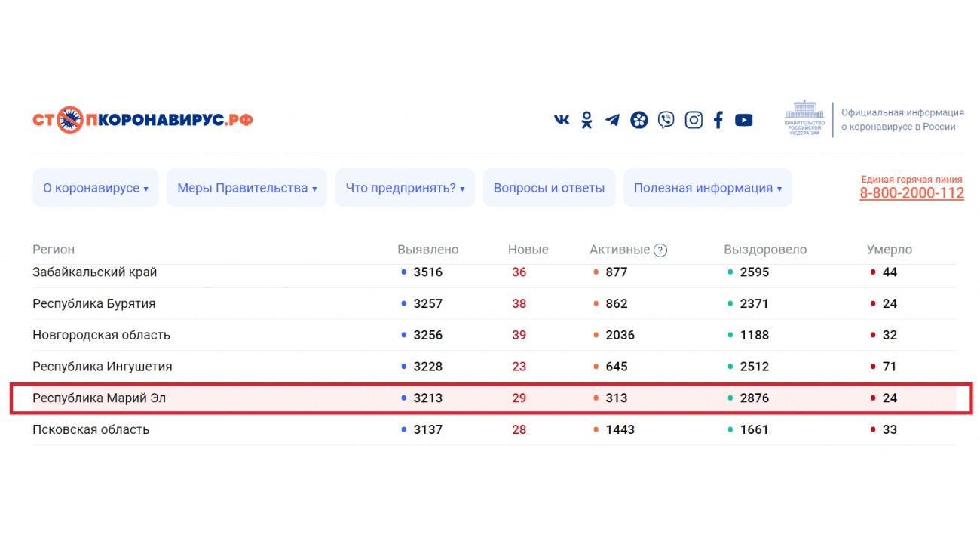Sort table by the "Выявлено" column header
The width and height of the screenshot is (980, 553).
click(x=427, y=250)
